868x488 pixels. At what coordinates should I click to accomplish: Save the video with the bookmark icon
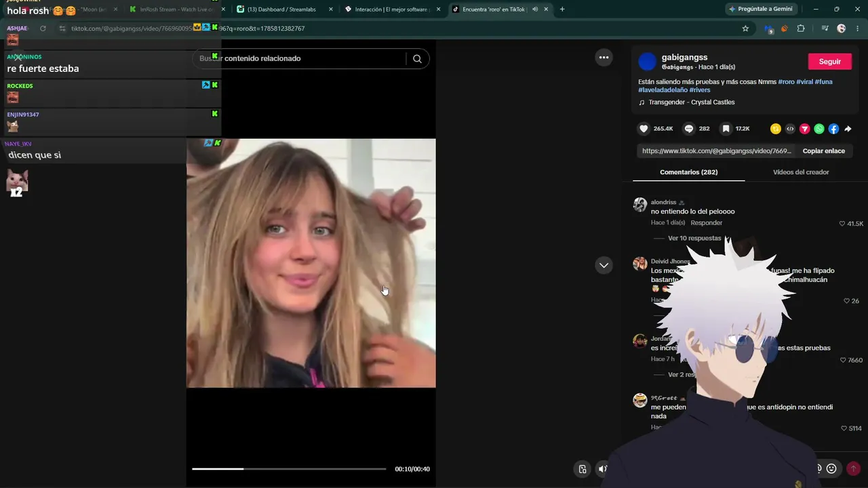(x=726, y=129)
